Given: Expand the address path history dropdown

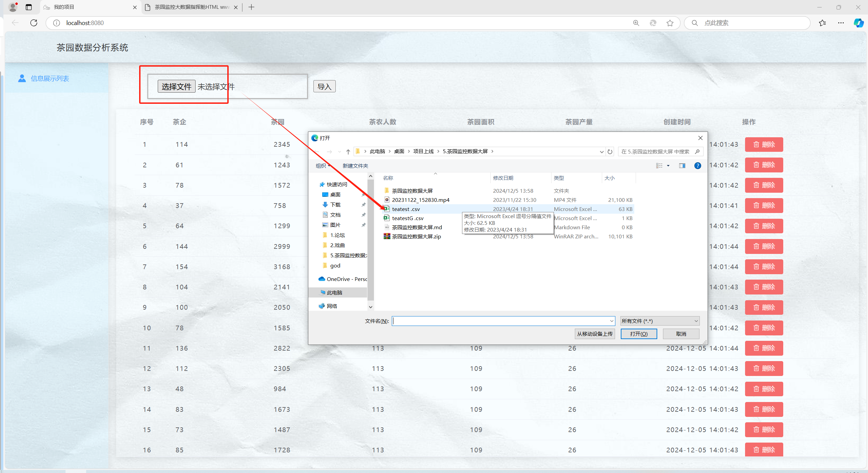Looking at the screenshot, I should pos(601,151).
